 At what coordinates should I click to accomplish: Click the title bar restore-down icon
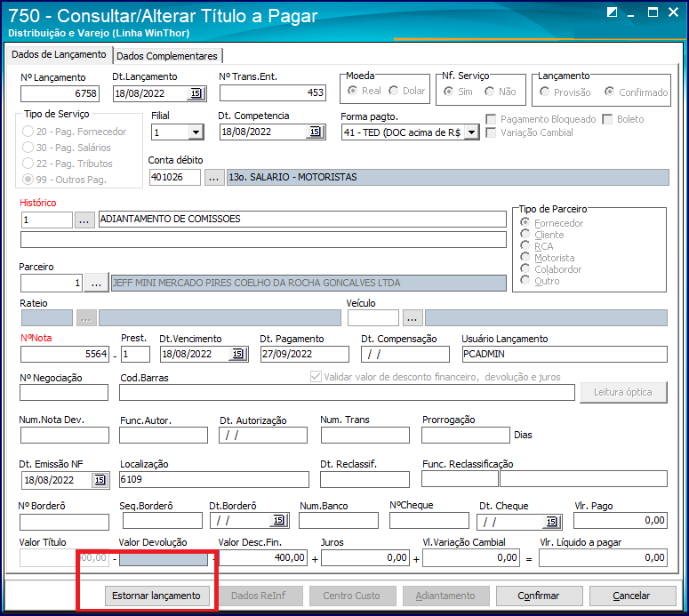613,12
